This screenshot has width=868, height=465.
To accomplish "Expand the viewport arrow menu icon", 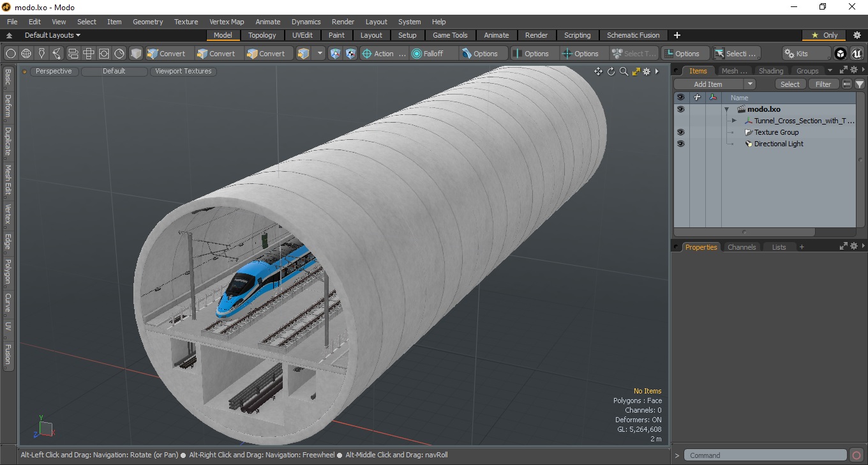I will click(657, 72).
